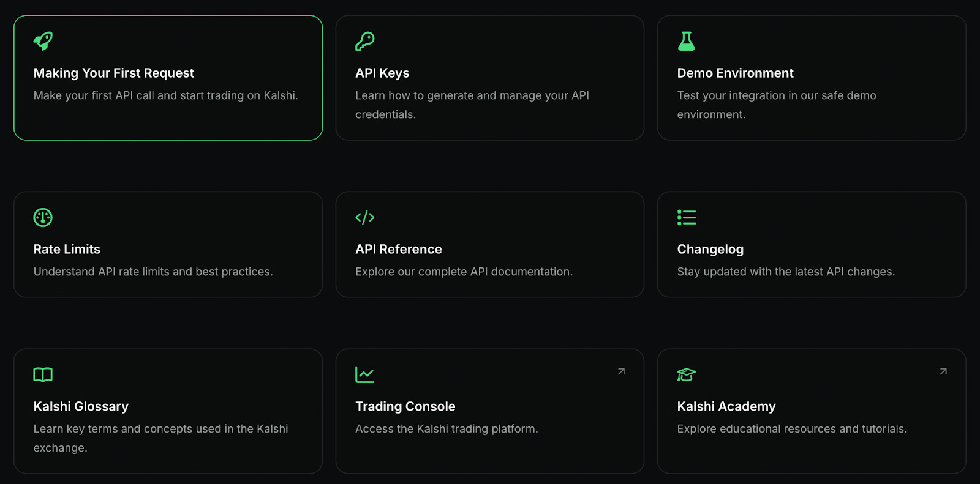Open the Kalshi Academy heading link
980x484 pixels.
click(x=726, y=406)
